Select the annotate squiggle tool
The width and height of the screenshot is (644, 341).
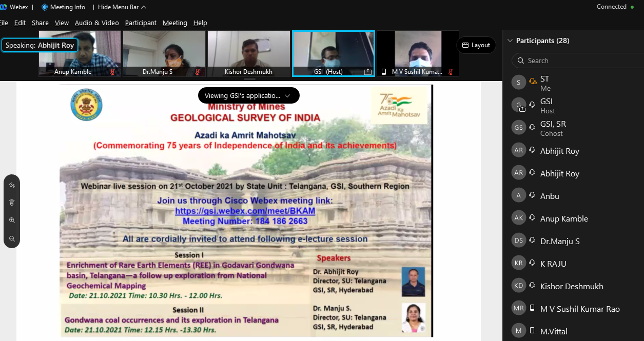coord(12,185)
